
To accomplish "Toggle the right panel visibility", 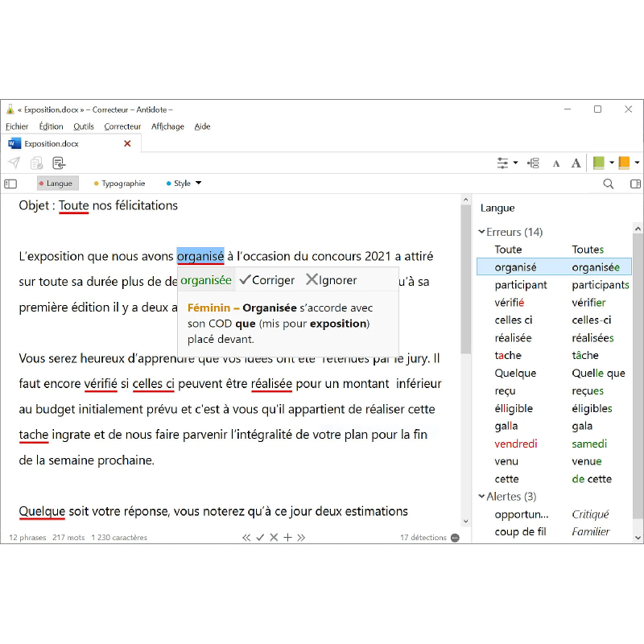I will tap(635, 184).
